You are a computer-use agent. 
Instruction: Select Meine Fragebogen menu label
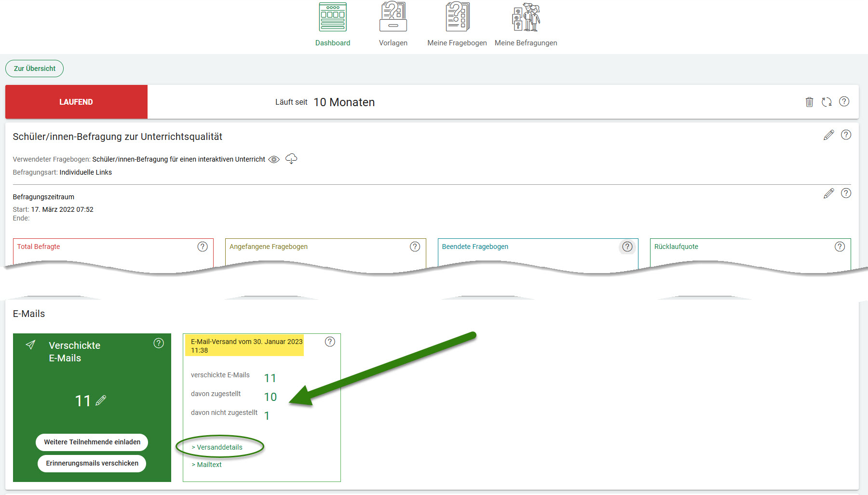click(457, 43)
